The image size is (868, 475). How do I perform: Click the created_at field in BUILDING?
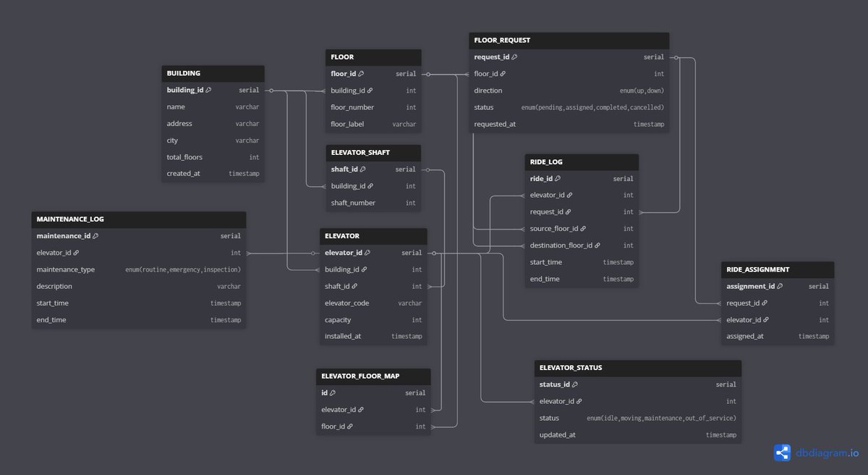point(213,174)
